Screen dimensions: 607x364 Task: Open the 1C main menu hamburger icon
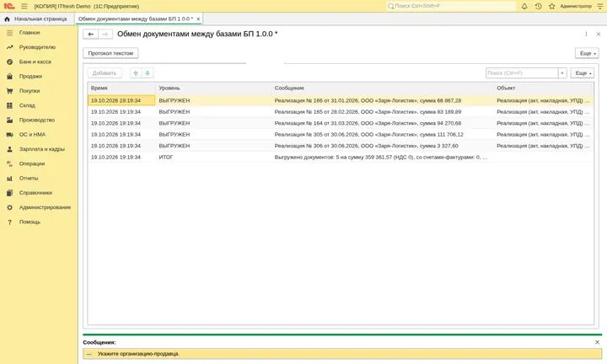[x=24, y=6]
